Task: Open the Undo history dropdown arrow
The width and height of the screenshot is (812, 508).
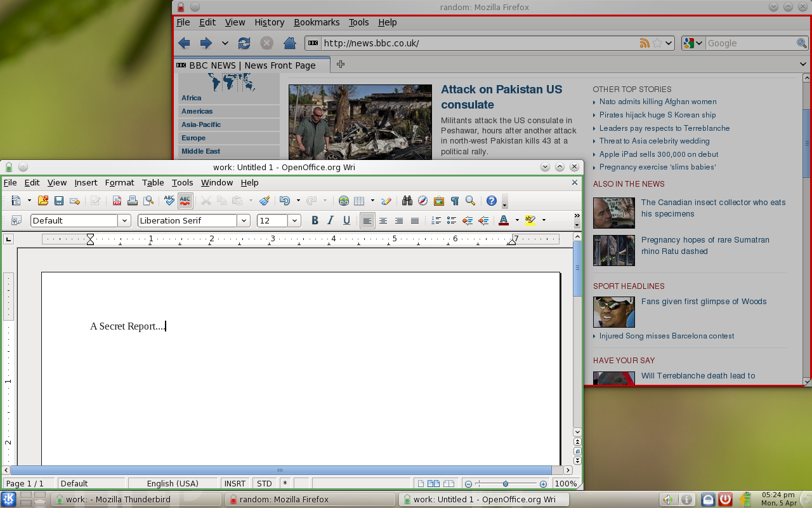Action: (298, 201)
